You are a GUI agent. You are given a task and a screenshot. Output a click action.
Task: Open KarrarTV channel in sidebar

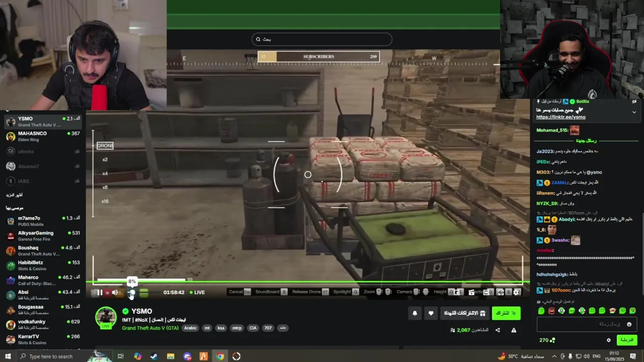click(x=43, y=339)
